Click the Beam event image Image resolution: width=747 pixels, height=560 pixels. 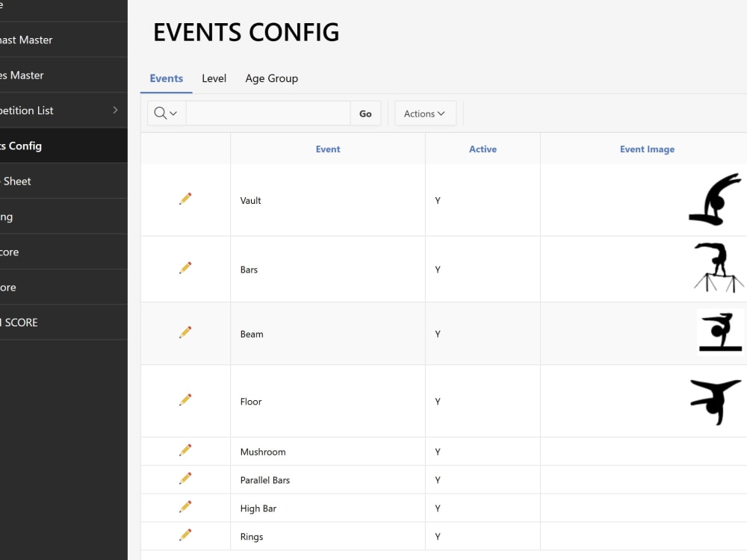720,333
